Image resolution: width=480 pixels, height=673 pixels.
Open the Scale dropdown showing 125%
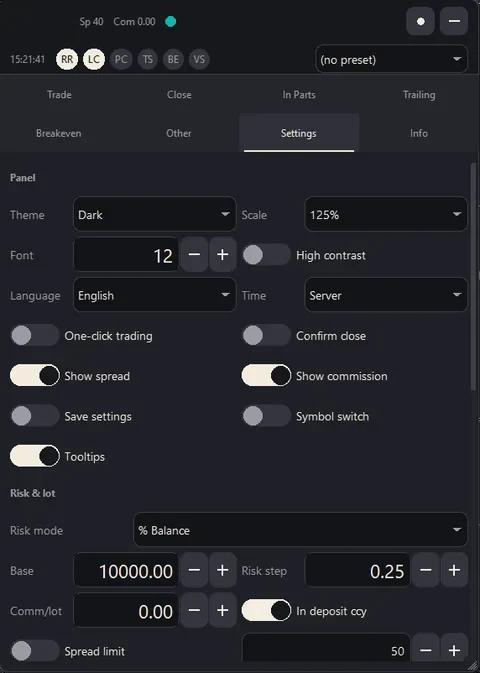[386, 214]
